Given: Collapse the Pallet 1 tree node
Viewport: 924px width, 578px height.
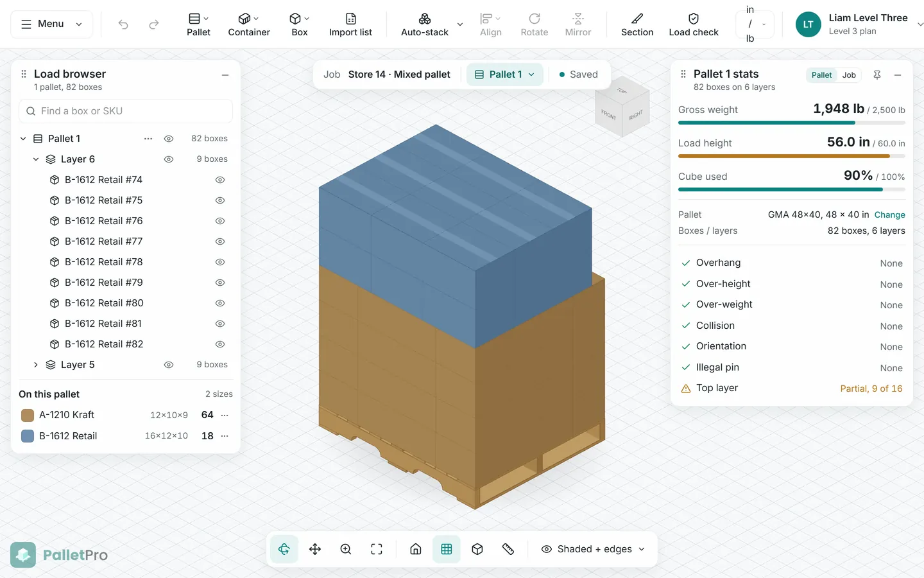Looking at the screenshot, I should [23, 139].
